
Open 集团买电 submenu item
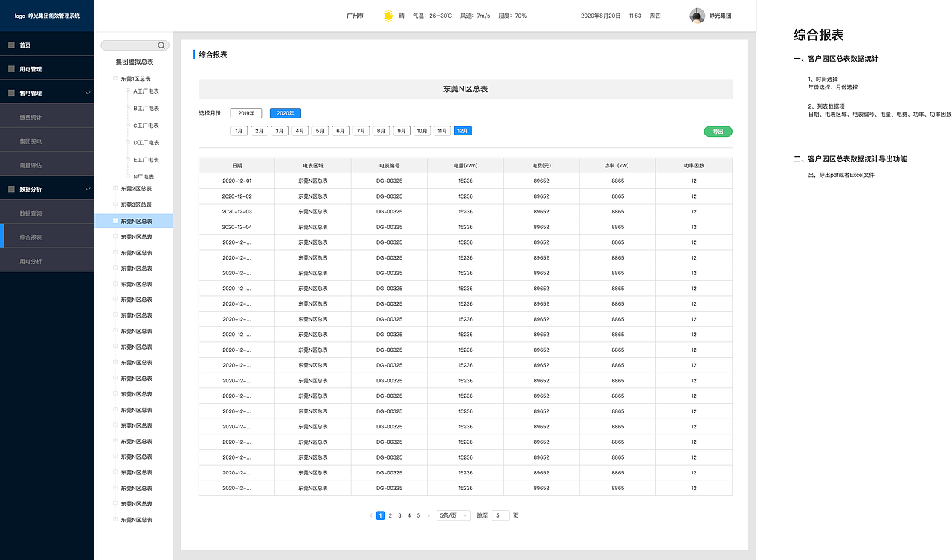point(47,141)
